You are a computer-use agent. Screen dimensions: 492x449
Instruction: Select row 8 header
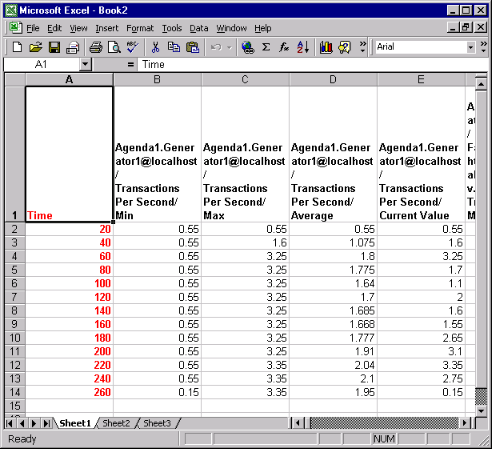point(15,311)
